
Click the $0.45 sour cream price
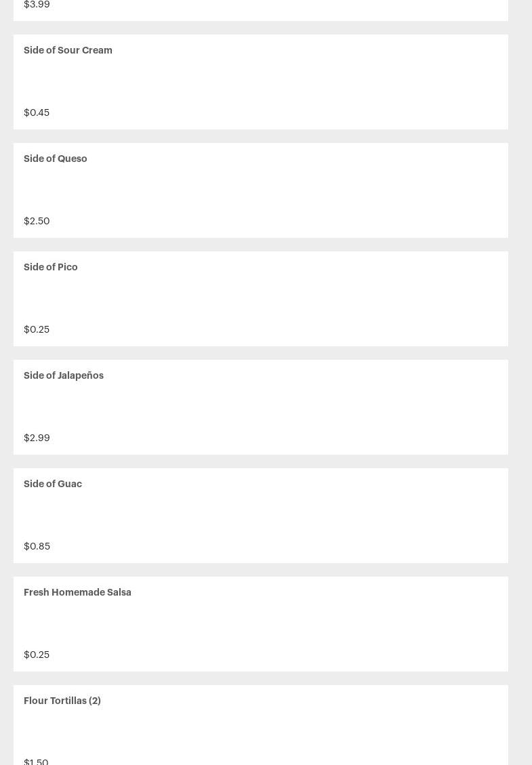pyautogui.click(x=37, y=112)
